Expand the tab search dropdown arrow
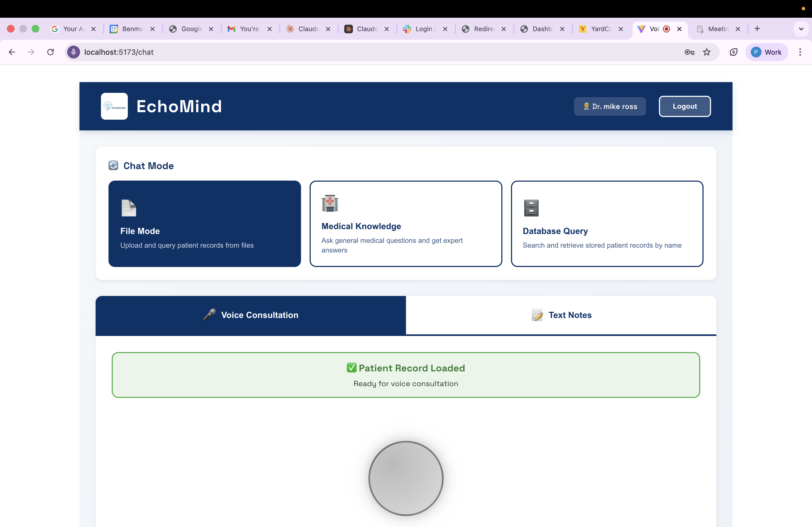The image size is (812, 527). click(x=801, y=29)
